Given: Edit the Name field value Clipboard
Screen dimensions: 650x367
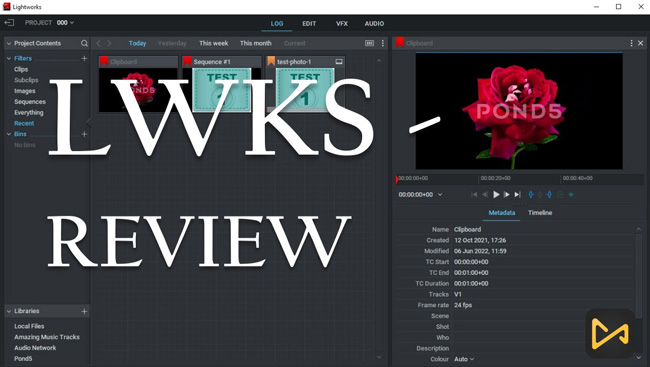Looking at the screenshot, I should pyautogui.click(x=468, y=229).
